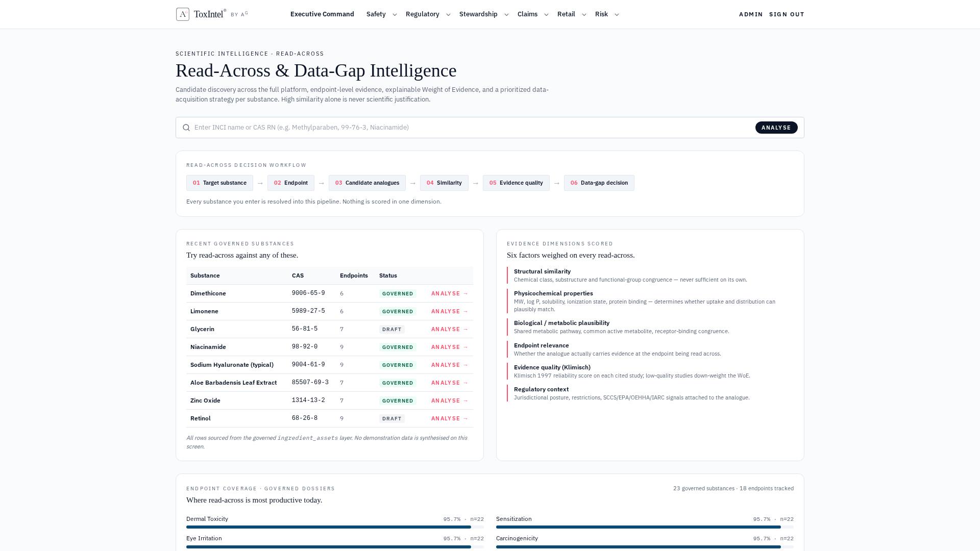
Task: Click the Sensitization coverage bar
Action: pyautogui.click(x=645, y=527)
